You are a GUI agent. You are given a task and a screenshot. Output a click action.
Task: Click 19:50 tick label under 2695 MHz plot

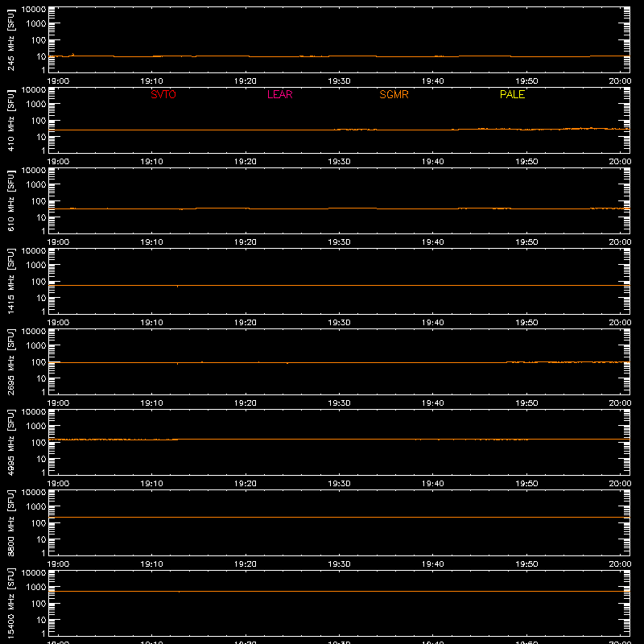click(x=526, y=403)
